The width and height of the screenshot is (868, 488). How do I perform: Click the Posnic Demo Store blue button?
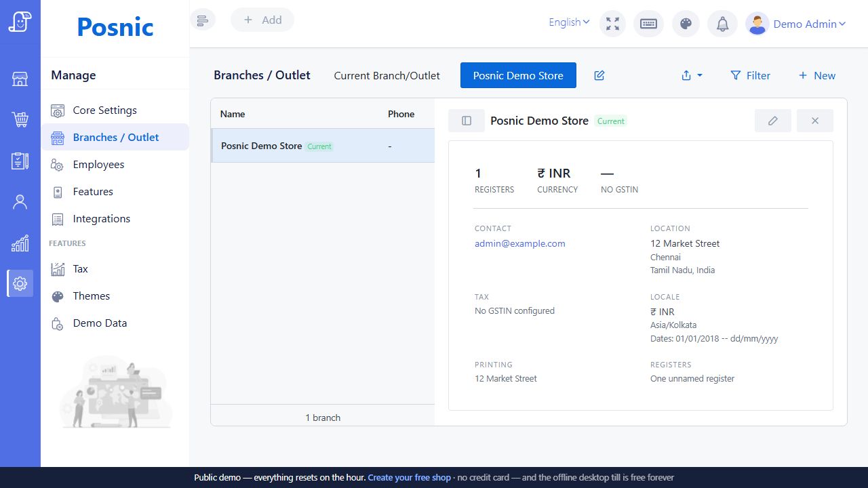[x=518, y=75]
